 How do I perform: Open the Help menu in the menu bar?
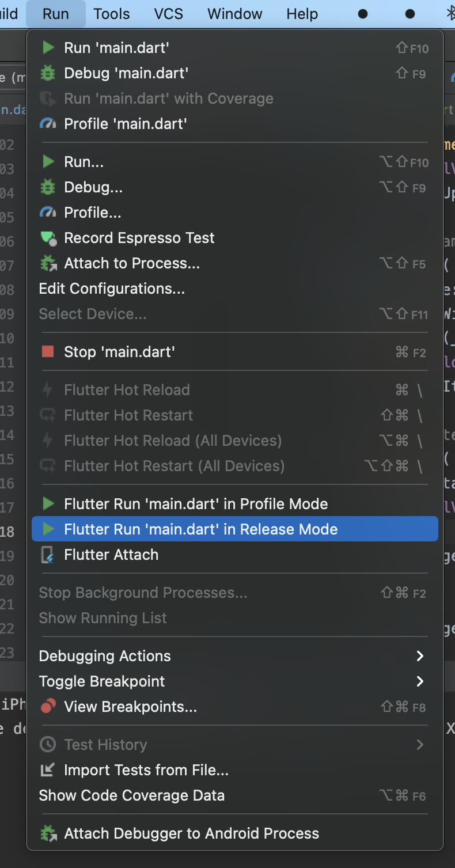coord(302,14)
